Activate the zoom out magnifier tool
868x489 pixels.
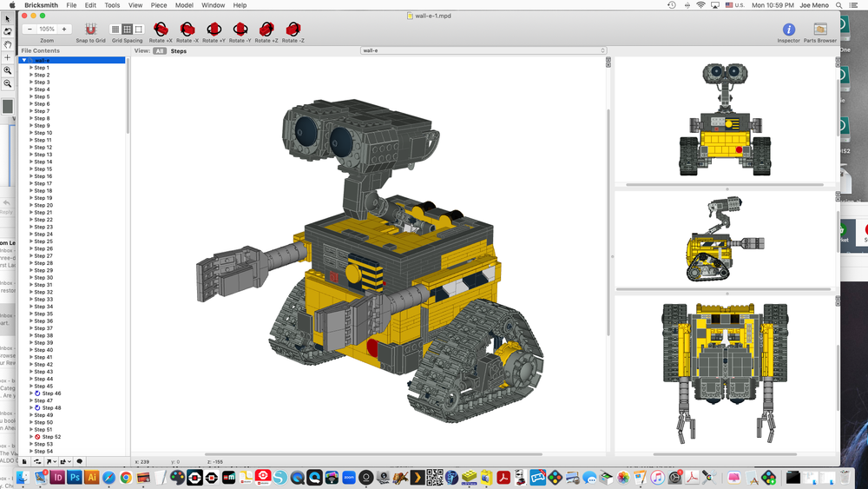7,83
